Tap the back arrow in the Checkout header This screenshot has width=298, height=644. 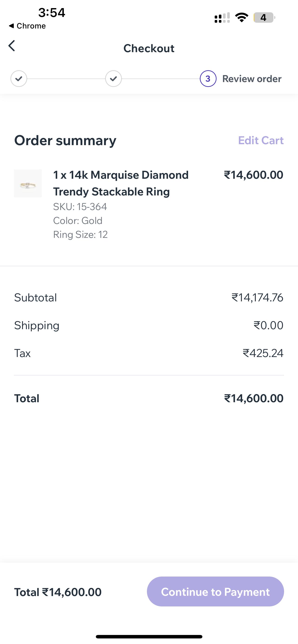tap(12, 46)
